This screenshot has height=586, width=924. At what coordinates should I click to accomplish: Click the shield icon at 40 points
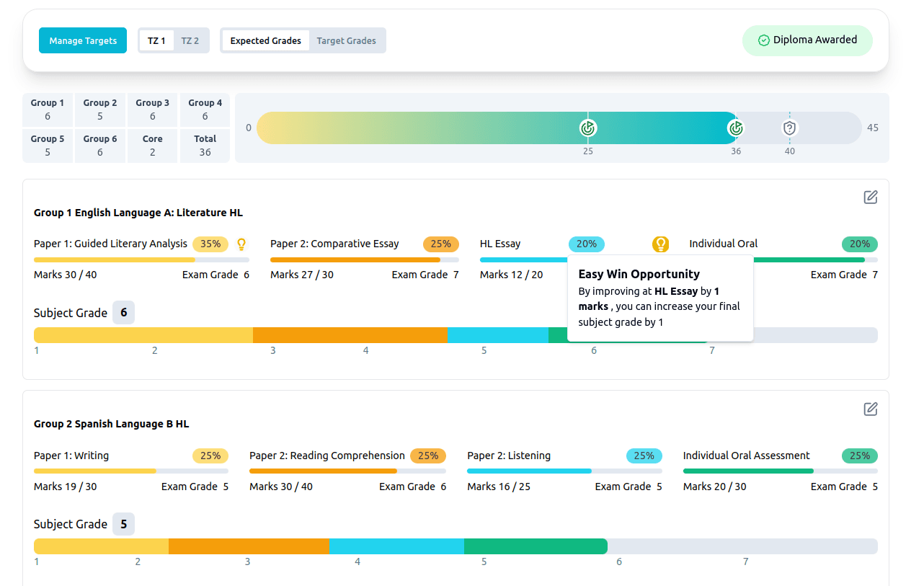pos(790,128)
